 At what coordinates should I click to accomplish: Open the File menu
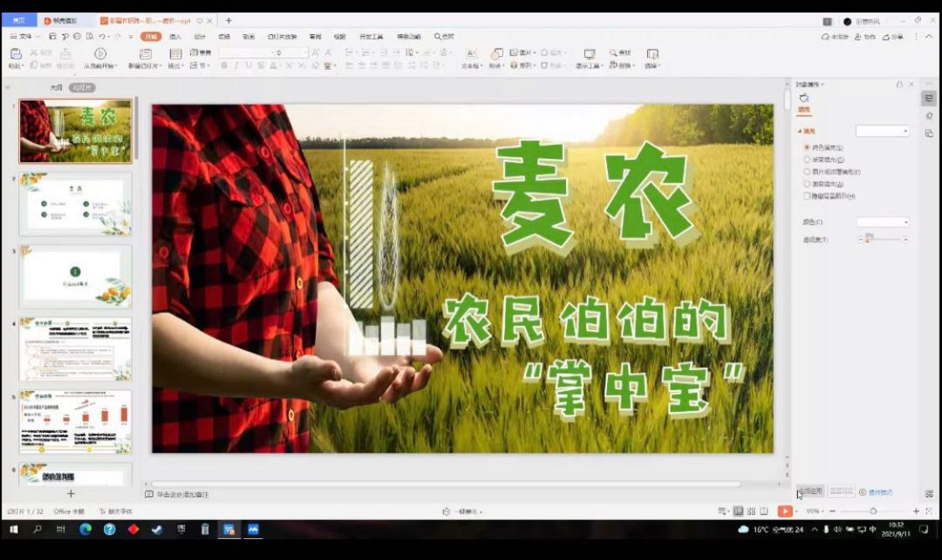tap(25, 37)
